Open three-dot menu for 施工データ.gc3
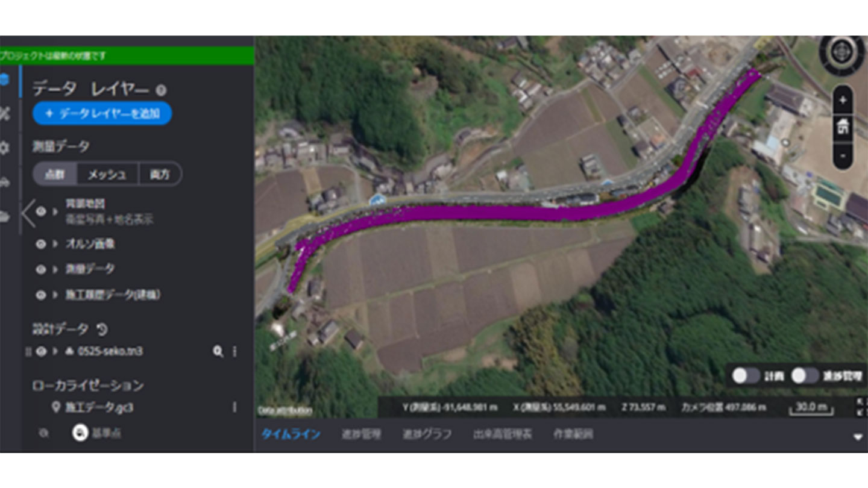Screen dimensions: 868x488 234,407
